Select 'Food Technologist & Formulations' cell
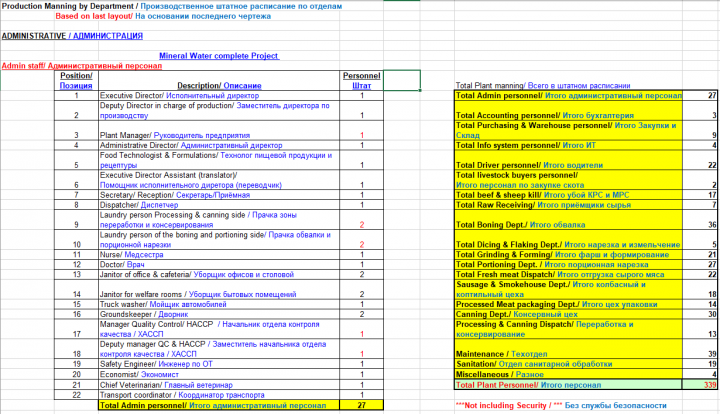 pyautogui.click(x=219, y=160)
